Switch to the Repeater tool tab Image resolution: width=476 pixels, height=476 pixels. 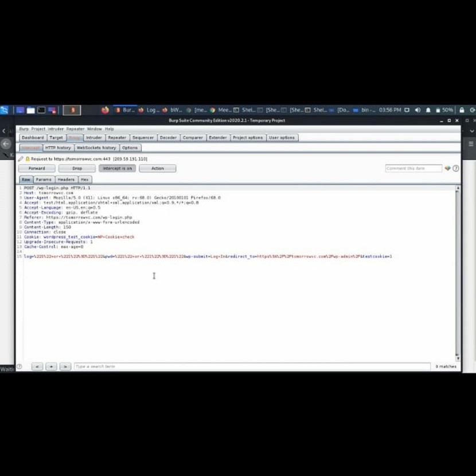[x=117, y=138]
